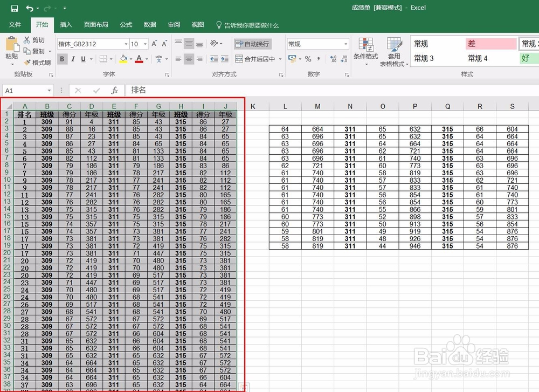Switch to the 视图 (View) tab
The height and width of the screenshot is (392, 539).
click(x=198, y=25)
